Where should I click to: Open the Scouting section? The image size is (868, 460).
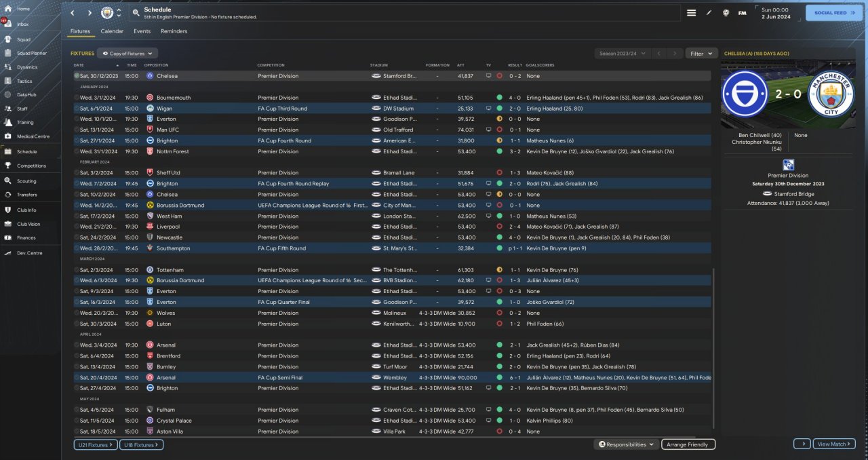pos(26,181)
